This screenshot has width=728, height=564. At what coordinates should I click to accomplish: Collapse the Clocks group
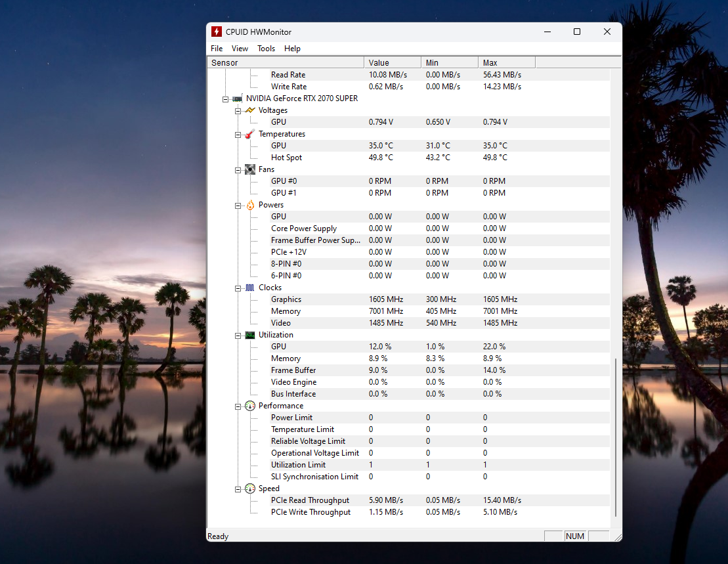238,288
